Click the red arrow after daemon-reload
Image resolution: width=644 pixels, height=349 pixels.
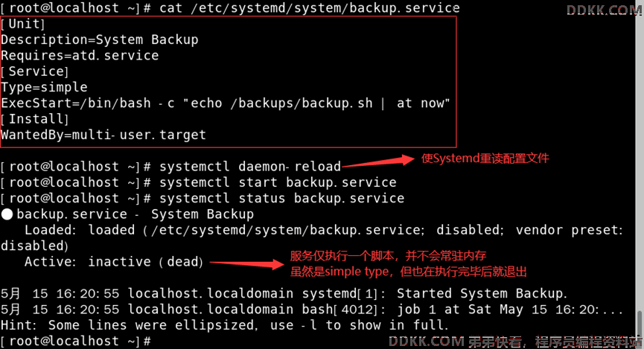point(378,162)
